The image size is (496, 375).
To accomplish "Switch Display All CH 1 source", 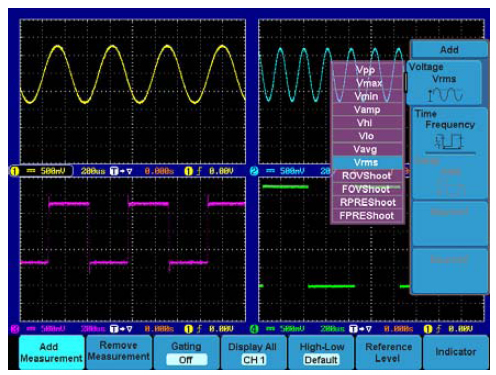I will (253, 353).
